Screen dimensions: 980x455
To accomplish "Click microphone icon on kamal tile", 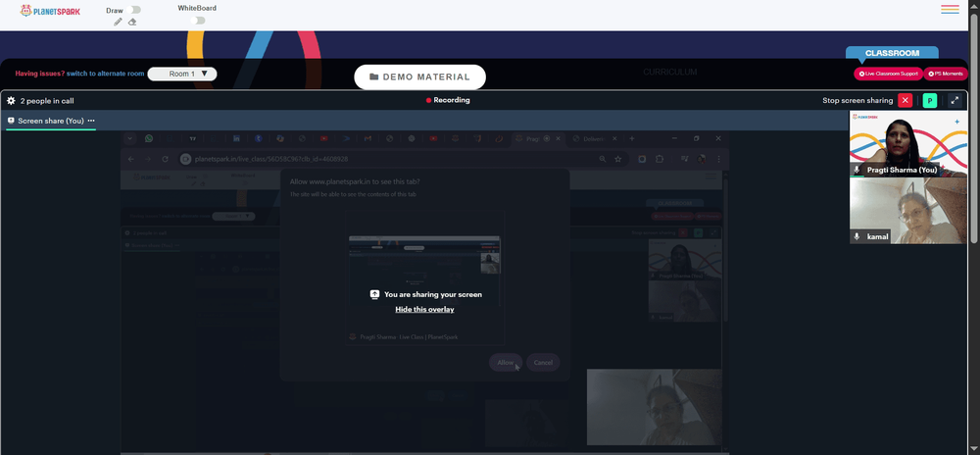I will [x=857, y=237].
